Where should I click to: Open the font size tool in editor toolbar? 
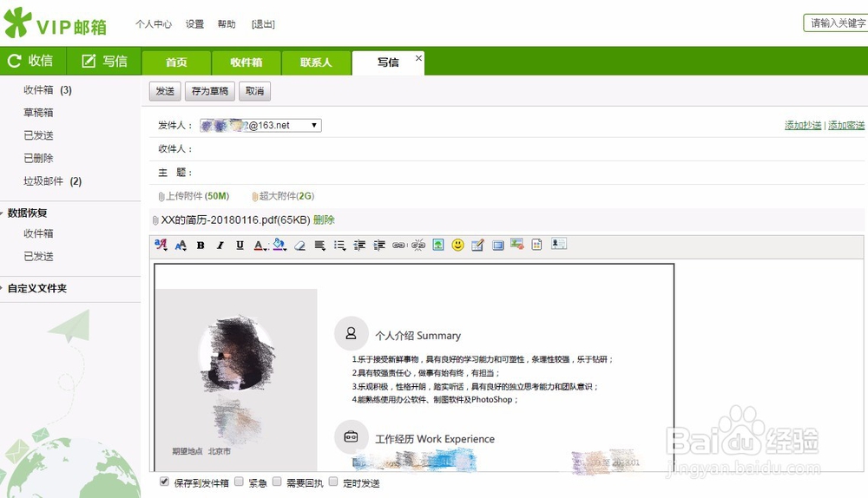[181, 246]
